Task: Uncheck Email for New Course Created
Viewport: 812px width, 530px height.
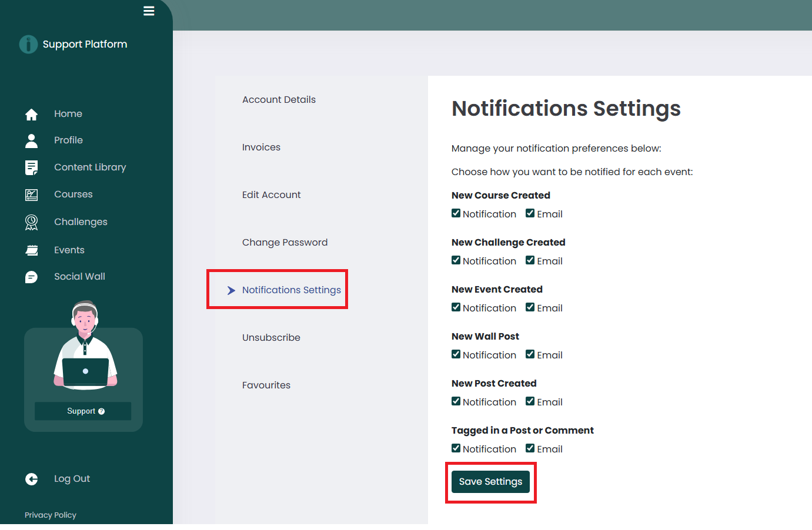Action: [530, 213]
